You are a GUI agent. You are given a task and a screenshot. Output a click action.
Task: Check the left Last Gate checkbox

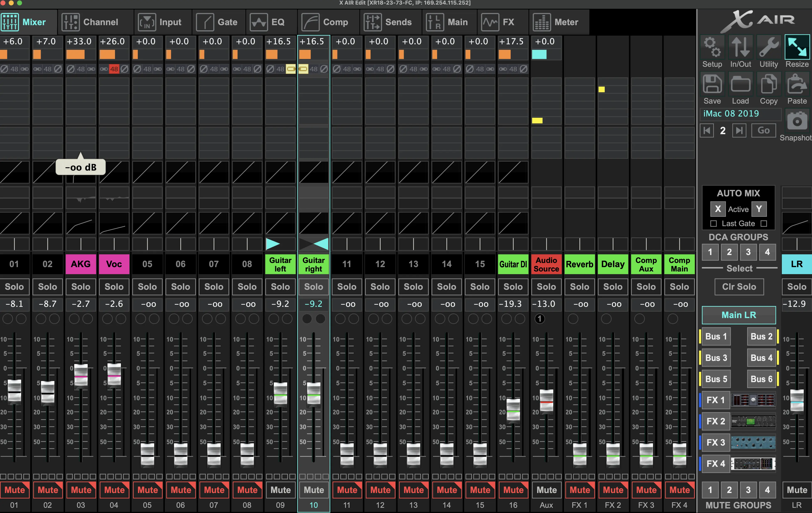click(x=713, y=223)
